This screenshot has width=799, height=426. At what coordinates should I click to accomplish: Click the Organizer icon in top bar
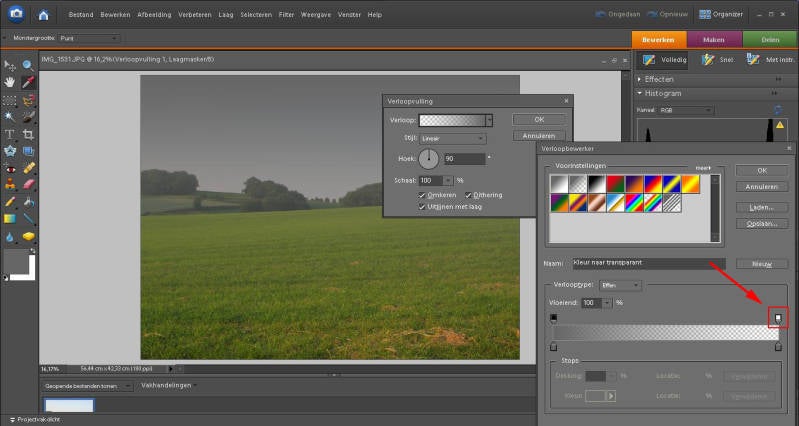(x=705, y=15)
